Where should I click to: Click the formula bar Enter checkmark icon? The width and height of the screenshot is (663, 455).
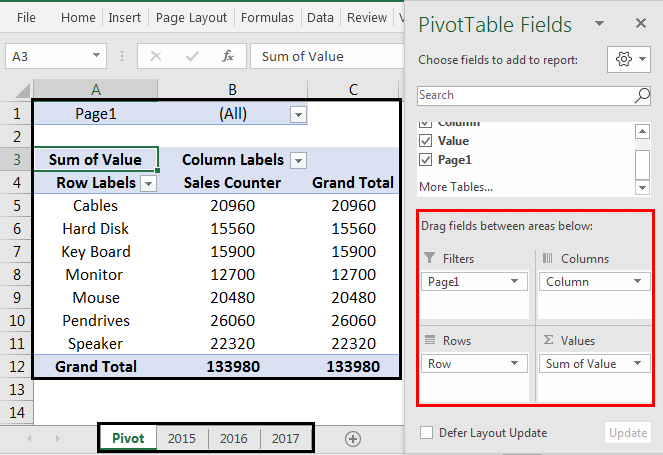click(x=192, y=56)
